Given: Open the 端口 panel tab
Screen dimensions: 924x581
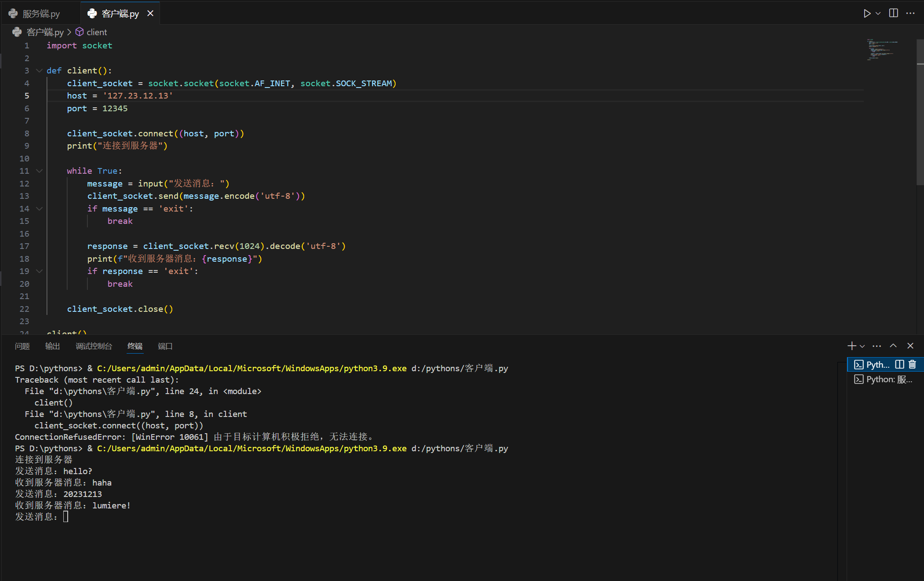Looking at the screenshot, I should coord(165,346).
